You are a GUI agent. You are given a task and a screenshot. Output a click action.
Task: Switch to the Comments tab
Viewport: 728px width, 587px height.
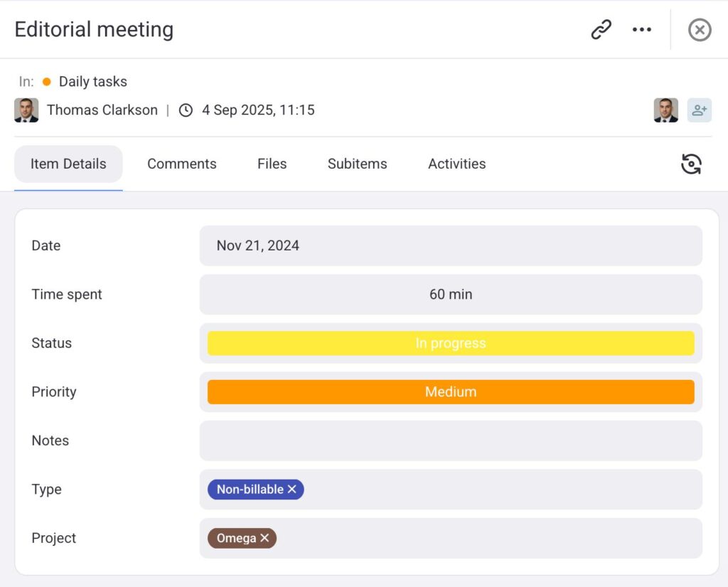tap(181, 164)
